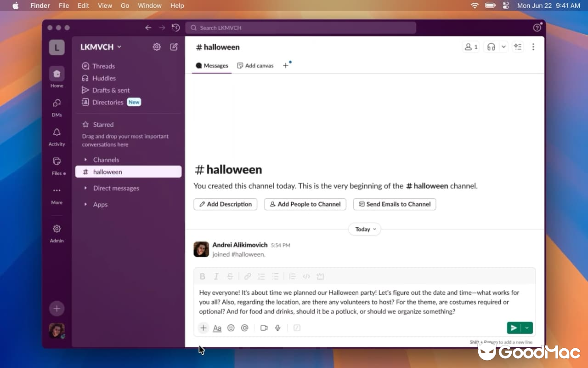Apply blockquote formatting
The width and height of the screenshot is (588, 368).
[293, 276]
